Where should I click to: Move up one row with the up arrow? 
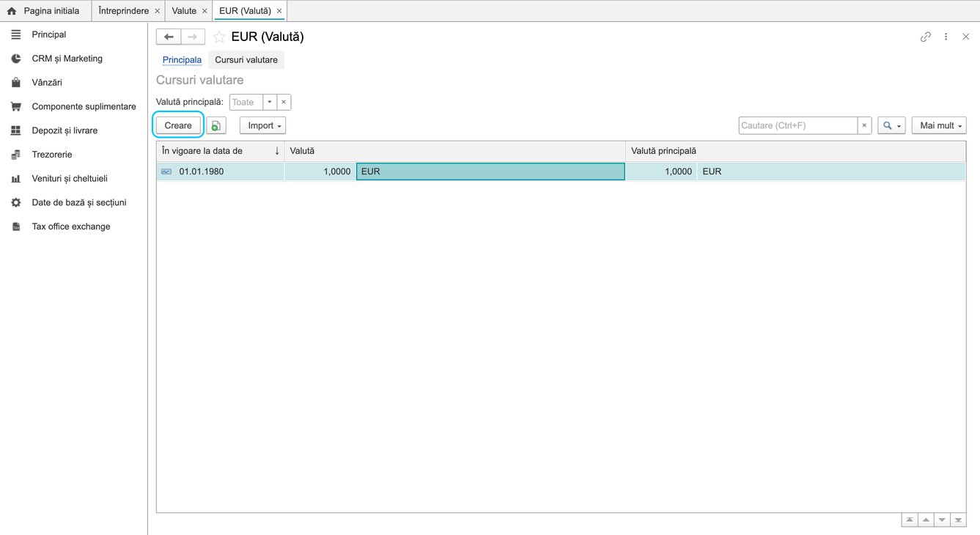pos(926,520)
